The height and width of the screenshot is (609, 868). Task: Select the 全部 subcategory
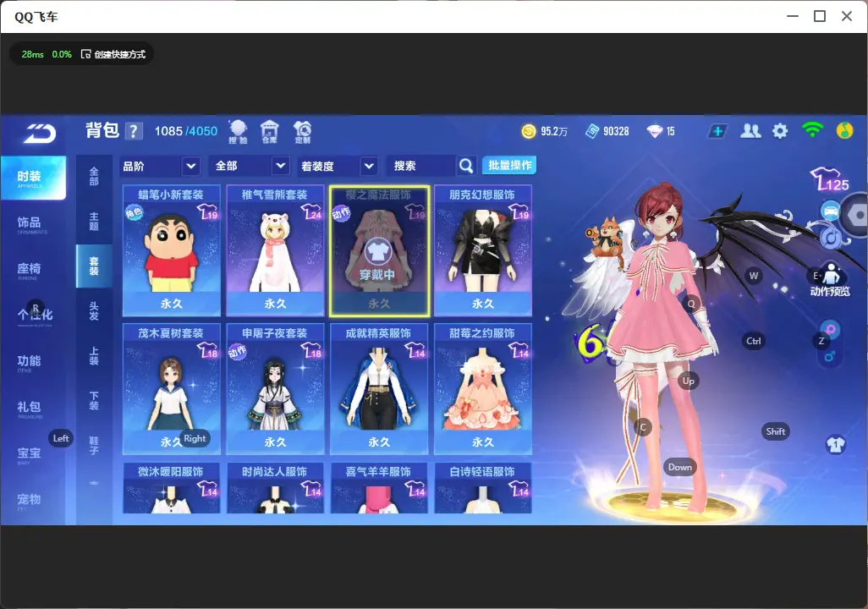click(94, 176)
